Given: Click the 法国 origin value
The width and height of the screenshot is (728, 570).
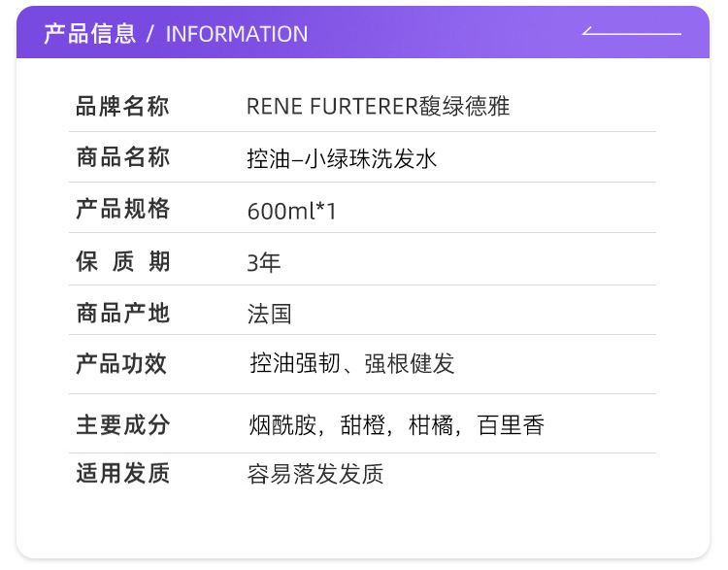Looking at the screenshot, I should point(269,314).
